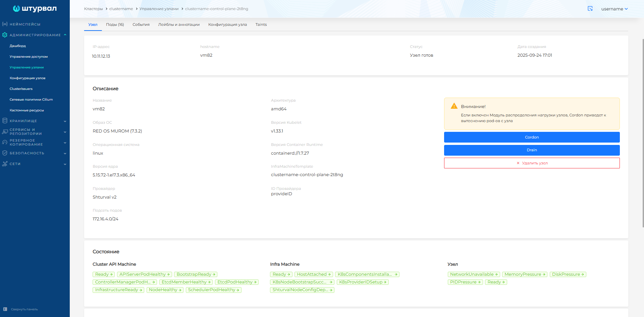The image size is (644, 317).
Task: Click the red Delete node button
Action: [x=532, y=163]
